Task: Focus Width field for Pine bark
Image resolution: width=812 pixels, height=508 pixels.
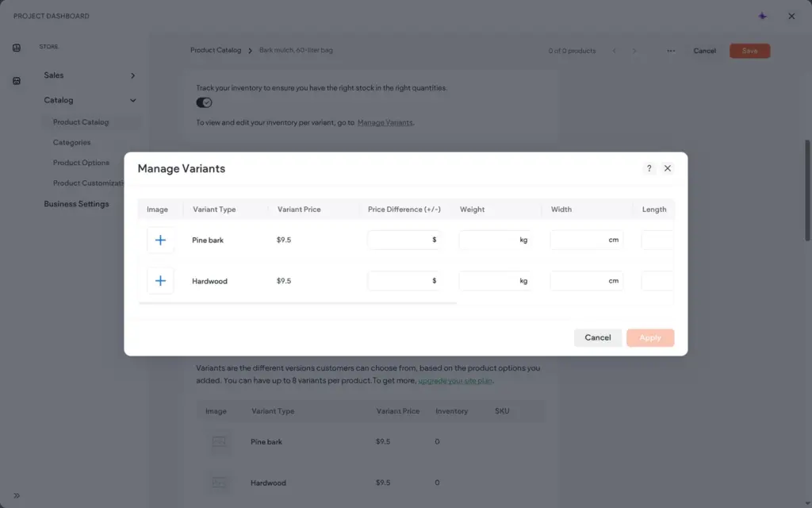Action: (x=586, y=240)
